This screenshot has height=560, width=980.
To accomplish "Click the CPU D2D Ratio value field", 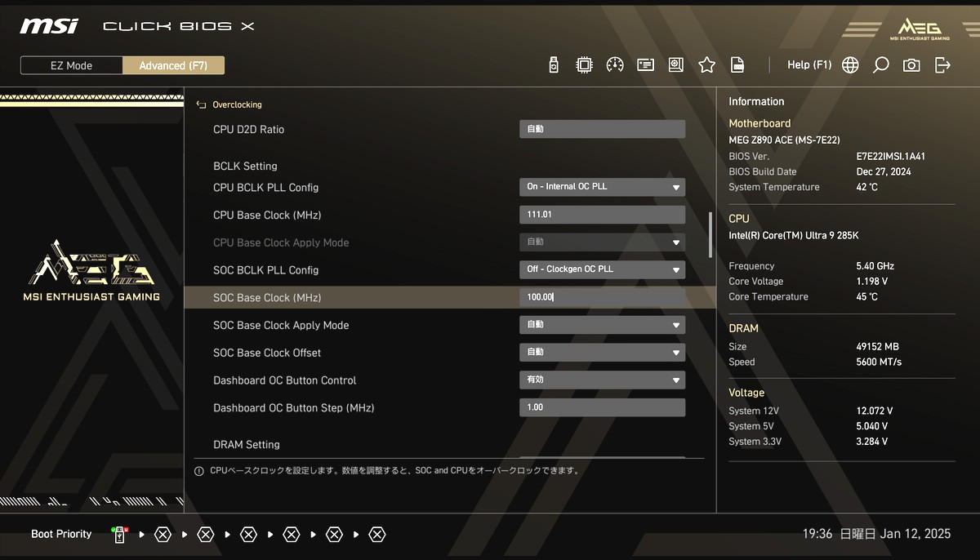I will 602,129.
